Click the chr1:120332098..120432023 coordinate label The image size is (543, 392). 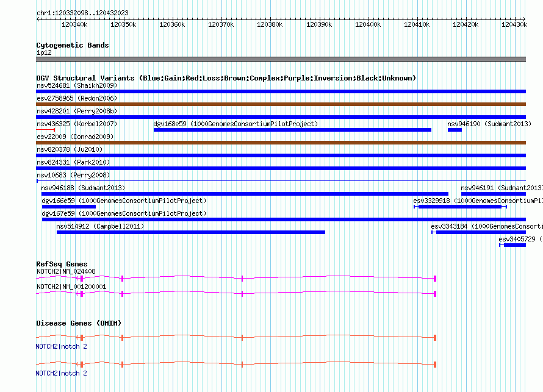coord(82,13)
